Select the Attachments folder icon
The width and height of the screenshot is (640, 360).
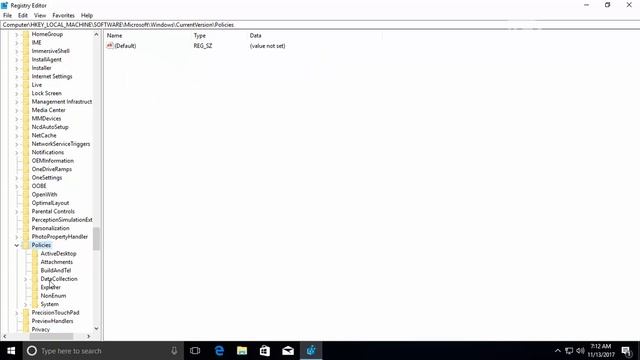pyautogui.click(x=35, y=262)
